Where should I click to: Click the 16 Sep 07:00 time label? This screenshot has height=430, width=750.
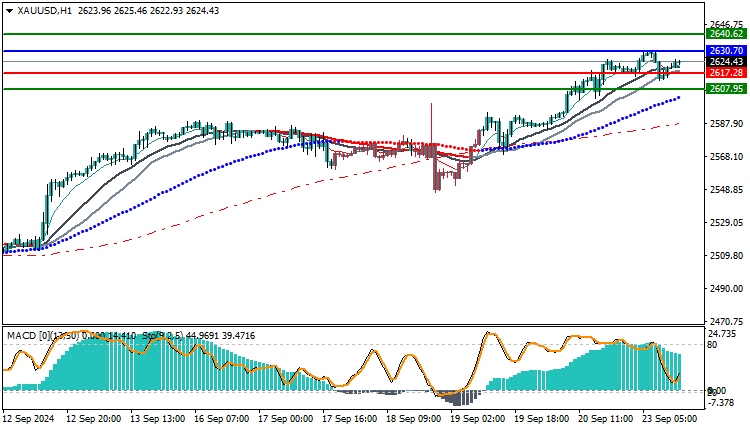[x=221, y=419]
